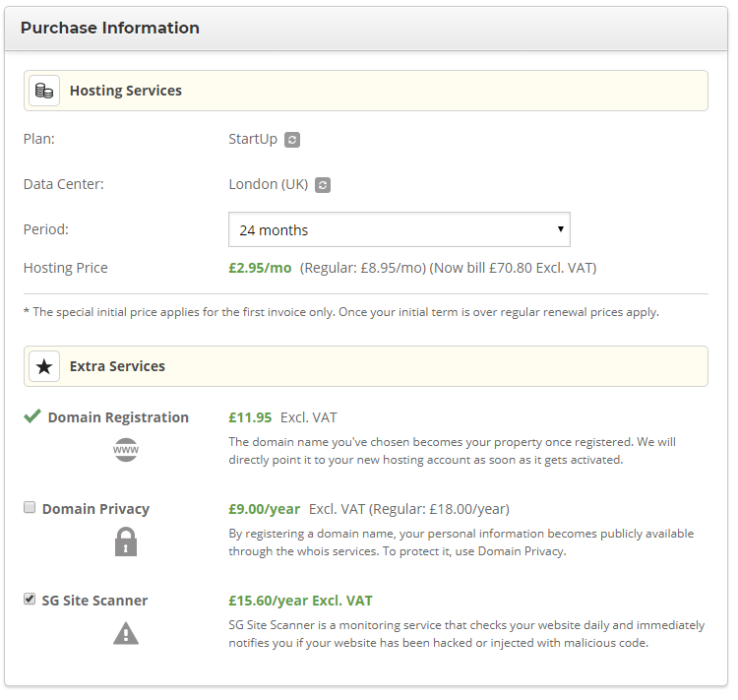This screenshot has width=738, height=700.
Task: Click the £9.00/year Domain Privacy price
Action: tap(264, 509)
